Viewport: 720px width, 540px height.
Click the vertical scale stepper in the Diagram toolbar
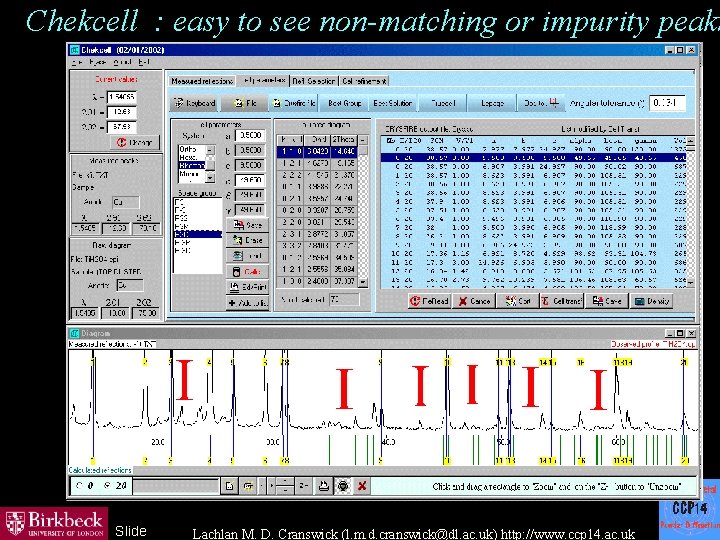(285, 486)
